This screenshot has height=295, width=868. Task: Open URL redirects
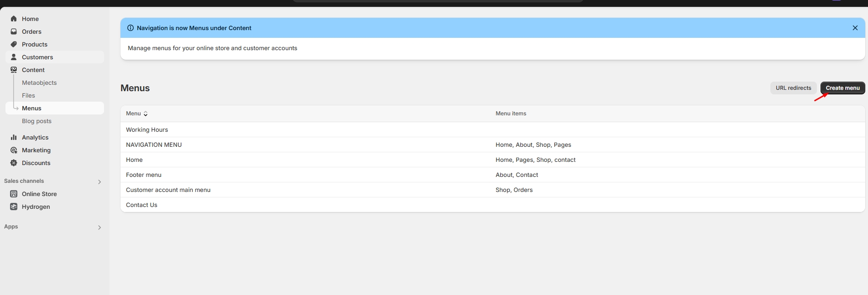coord(793,88)
